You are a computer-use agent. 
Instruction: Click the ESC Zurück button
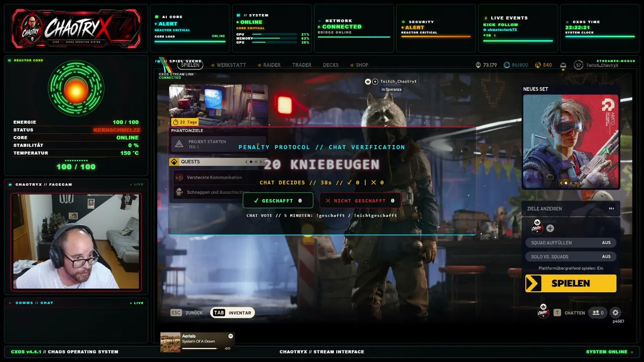187,313
